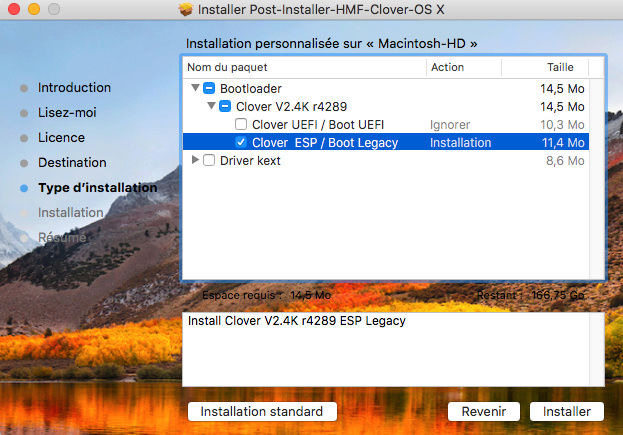Click the Installer button

567,412
